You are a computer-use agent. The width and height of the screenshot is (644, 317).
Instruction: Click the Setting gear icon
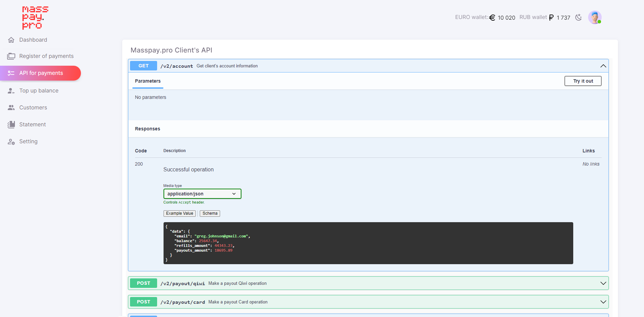[x=11, y=141]
